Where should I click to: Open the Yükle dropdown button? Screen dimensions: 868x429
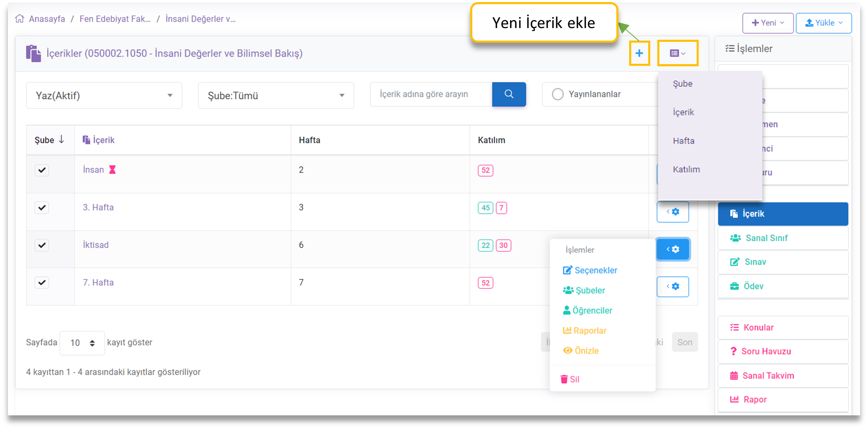(823, 23)
